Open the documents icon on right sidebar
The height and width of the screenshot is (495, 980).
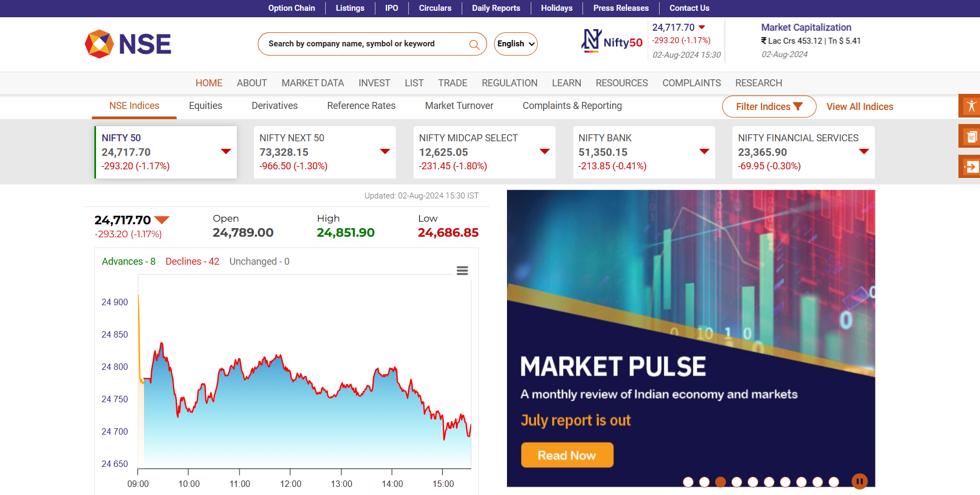click(971, 136)
